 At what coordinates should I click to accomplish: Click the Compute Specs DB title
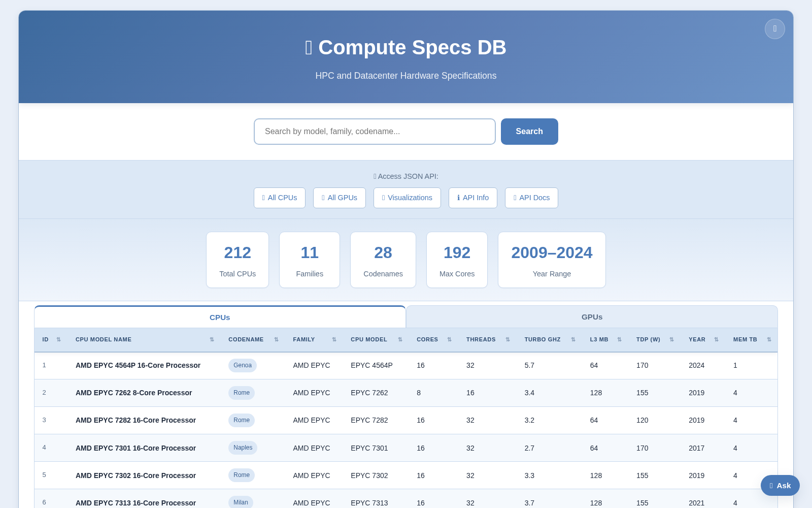pyautogui.click(x=406, y=47)
